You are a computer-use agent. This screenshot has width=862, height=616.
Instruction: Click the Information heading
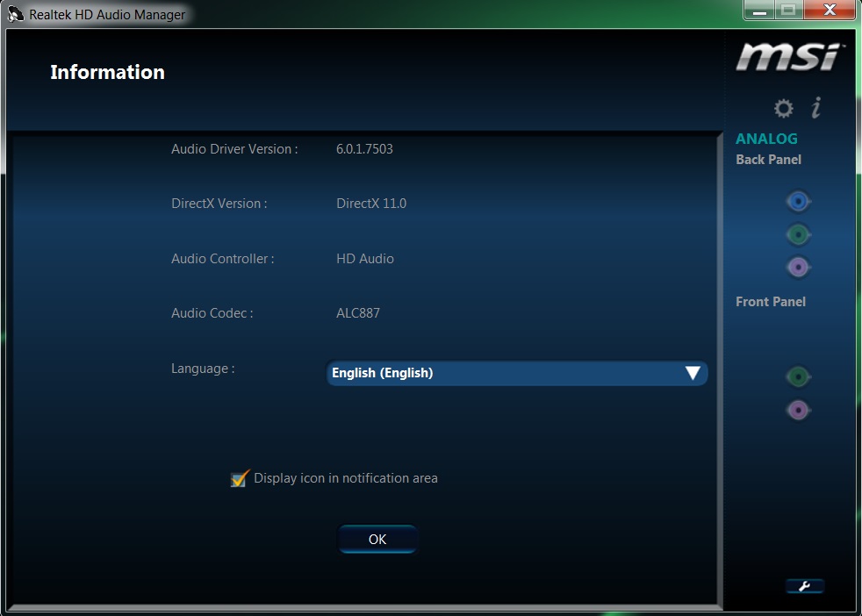coord(107,73)
